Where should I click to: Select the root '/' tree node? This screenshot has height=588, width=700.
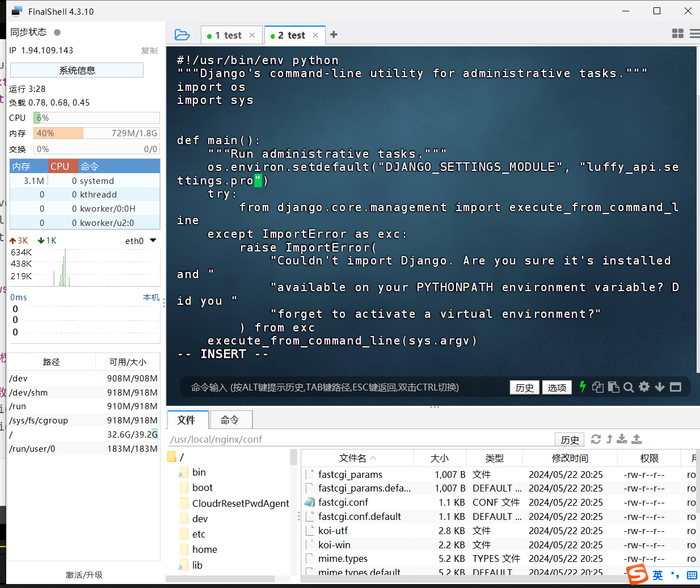click(182, 457)
